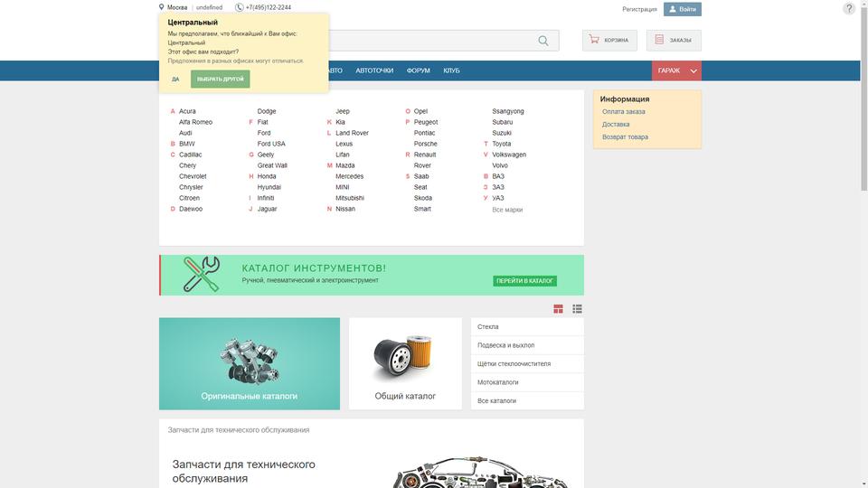Select the Audi brand

point(185,133)
